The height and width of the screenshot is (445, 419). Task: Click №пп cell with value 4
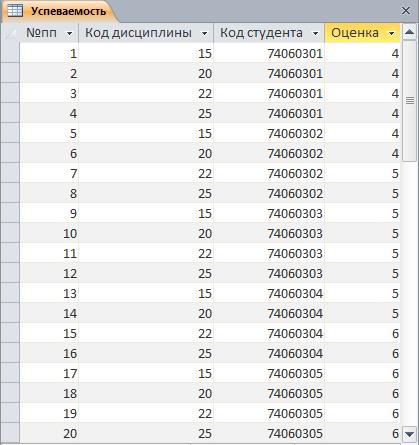pos(49,113)
